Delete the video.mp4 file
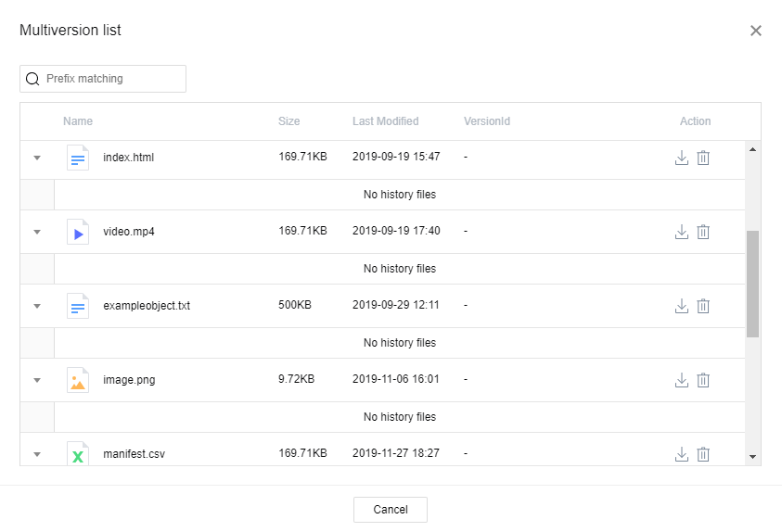 tap(703, 232)
